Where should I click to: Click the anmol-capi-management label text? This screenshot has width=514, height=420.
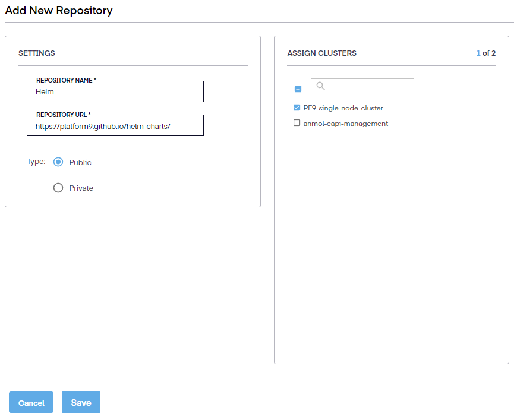pyautogui.click(x=345, y=124)
